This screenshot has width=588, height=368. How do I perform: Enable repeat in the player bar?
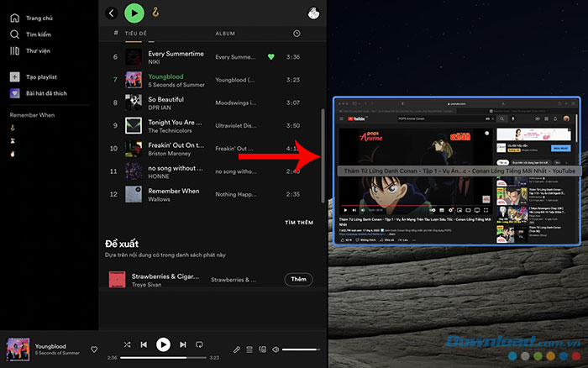tap(200, 344)
